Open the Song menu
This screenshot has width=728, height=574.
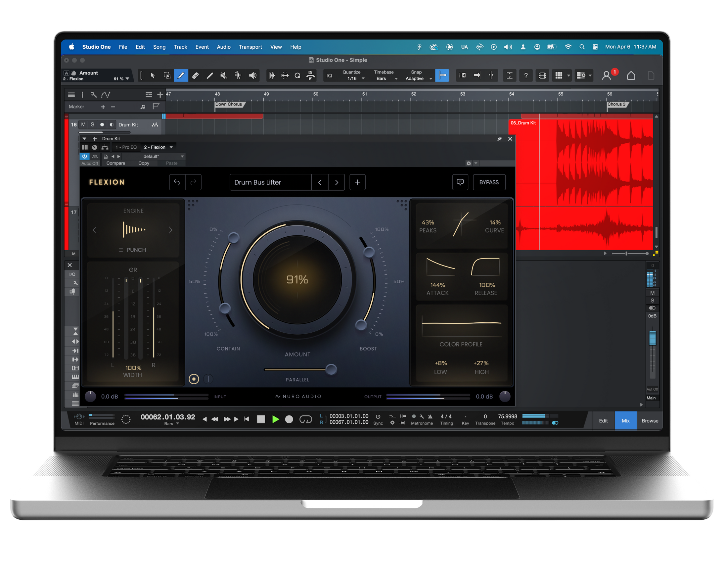point(159,47)
